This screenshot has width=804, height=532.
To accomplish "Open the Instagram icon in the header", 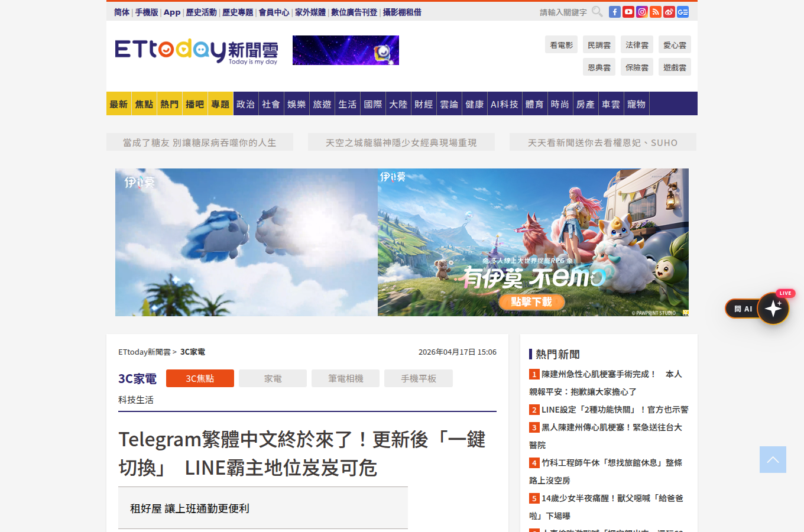I will tap(642, 12).
